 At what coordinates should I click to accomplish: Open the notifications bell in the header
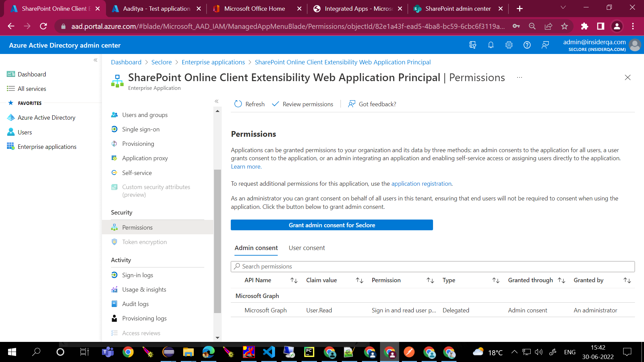click(x=491, y=45)
